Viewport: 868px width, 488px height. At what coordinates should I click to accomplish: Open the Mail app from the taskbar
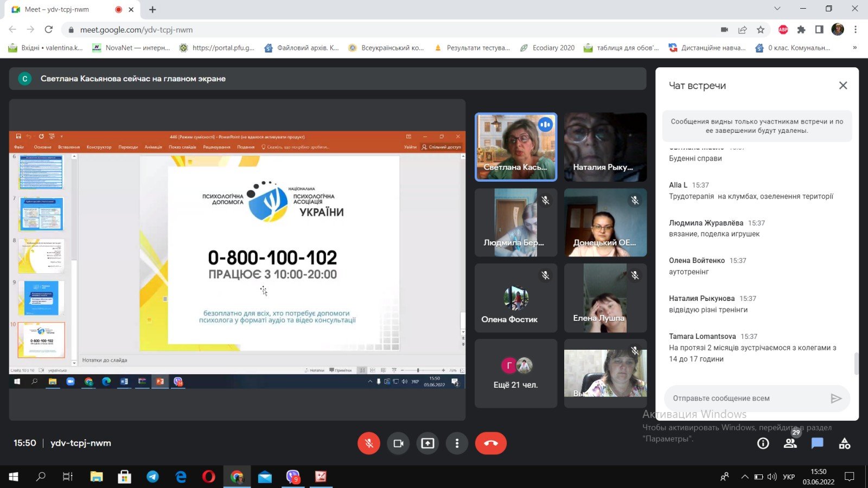coord(265,477)
